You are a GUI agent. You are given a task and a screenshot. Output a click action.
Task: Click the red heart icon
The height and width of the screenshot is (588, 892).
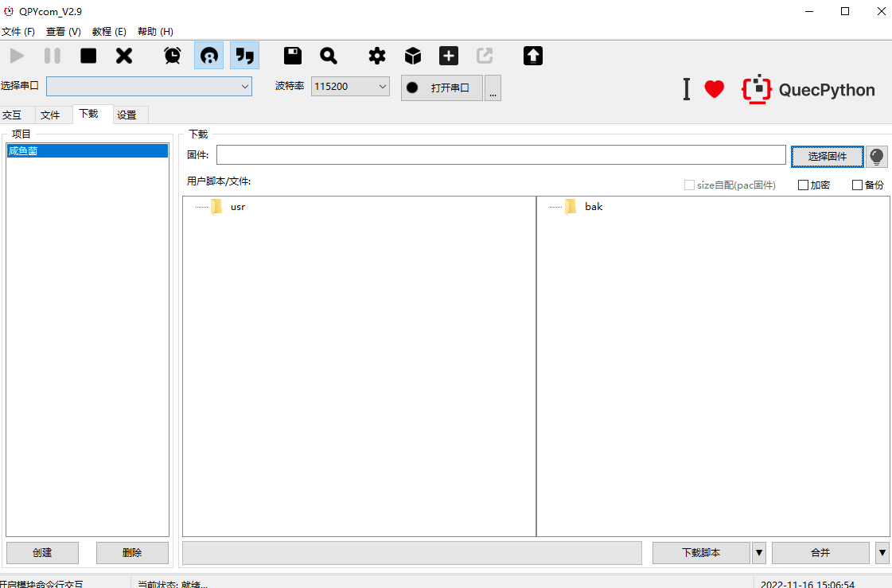tap(714, 89)
